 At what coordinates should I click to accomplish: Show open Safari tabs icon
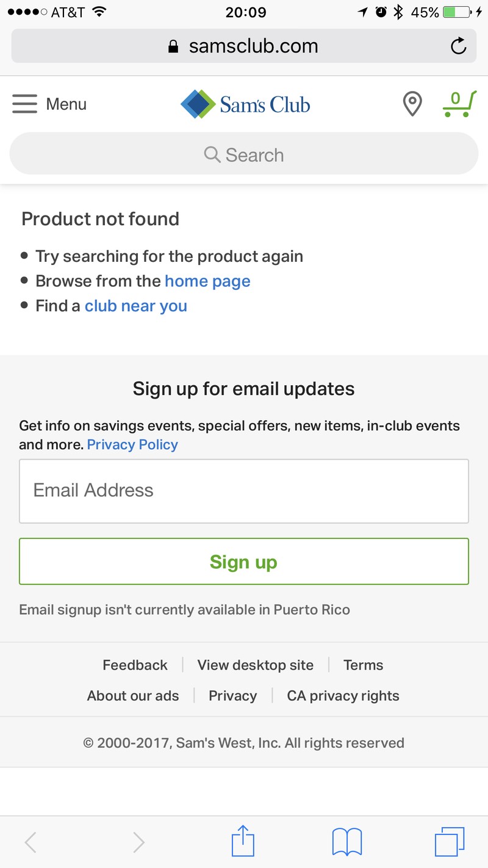[x=450, y=842]
